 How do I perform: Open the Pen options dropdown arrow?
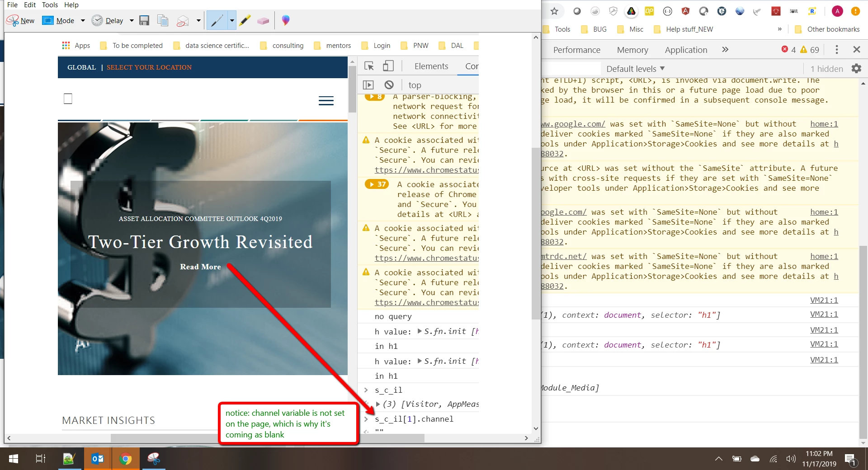tap(232, 21)
